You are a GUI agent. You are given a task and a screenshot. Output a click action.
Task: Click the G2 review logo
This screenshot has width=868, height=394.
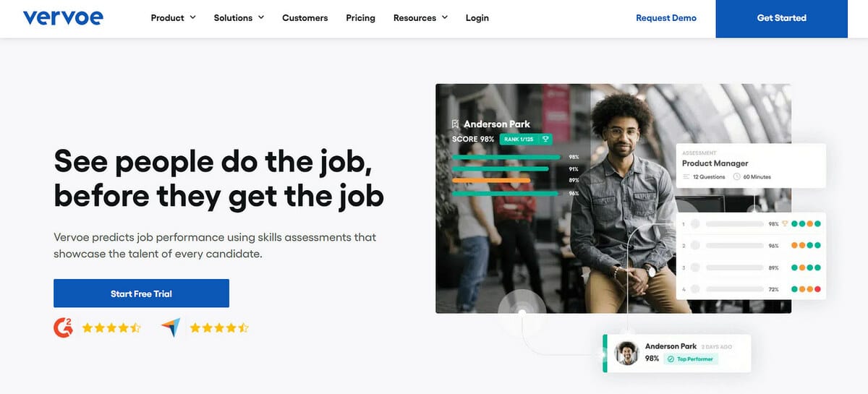(64, 327)
